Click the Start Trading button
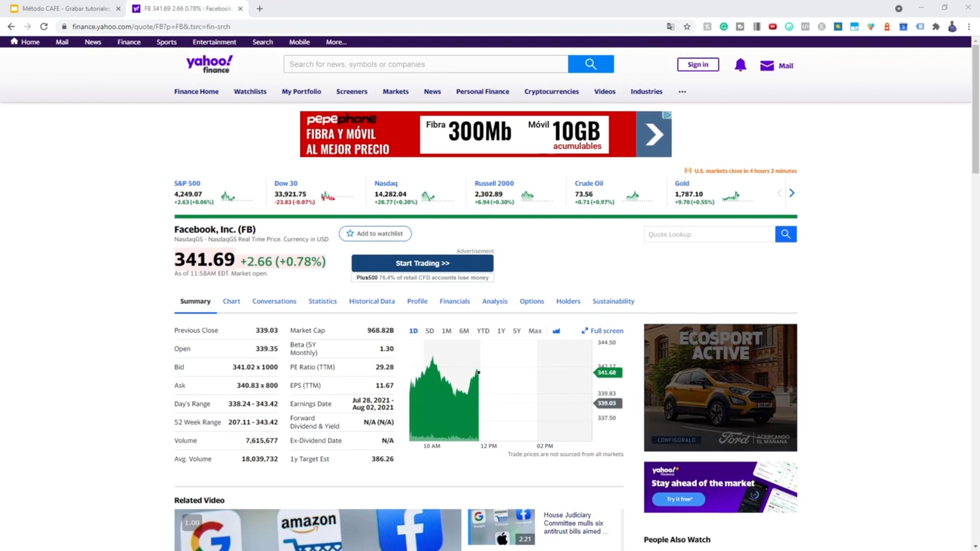 tap(423, 263)
